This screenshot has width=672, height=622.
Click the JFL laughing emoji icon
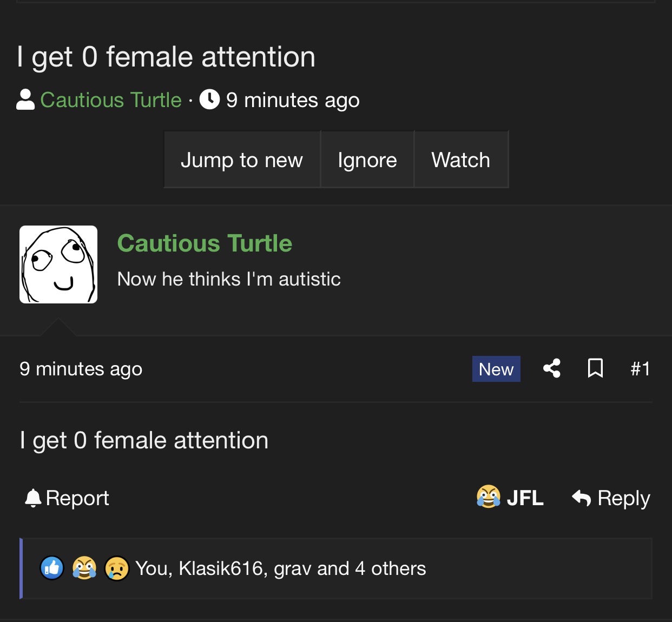[x=488, y=497]
